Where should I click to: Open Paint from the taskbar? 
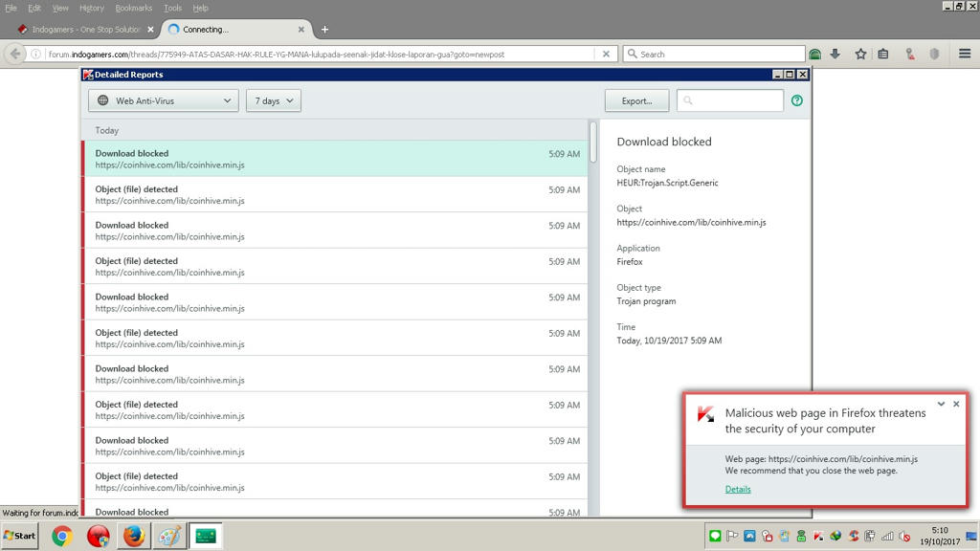click(169, 536)
